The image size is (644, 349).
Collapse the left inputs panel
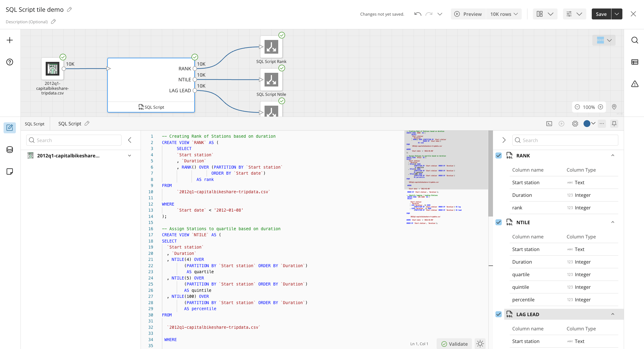click(130, 140)
